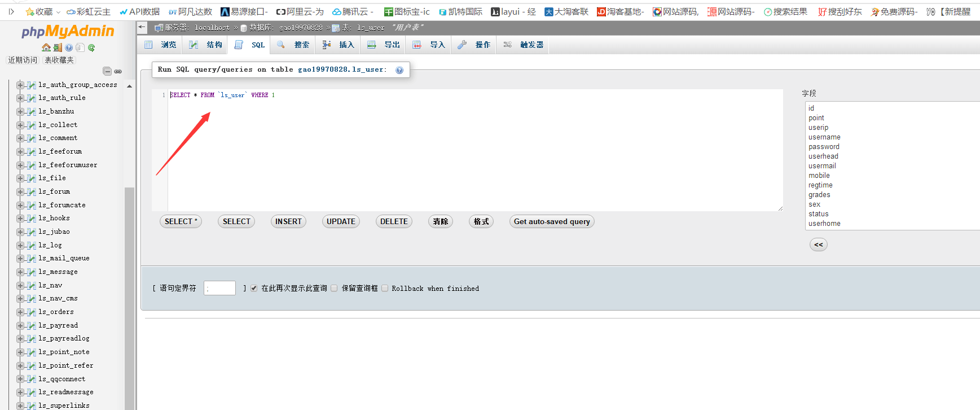The height and width of the screenshot is (410, 980).
Task: Click the table icon next to ls_hooks
Action: 32,219
